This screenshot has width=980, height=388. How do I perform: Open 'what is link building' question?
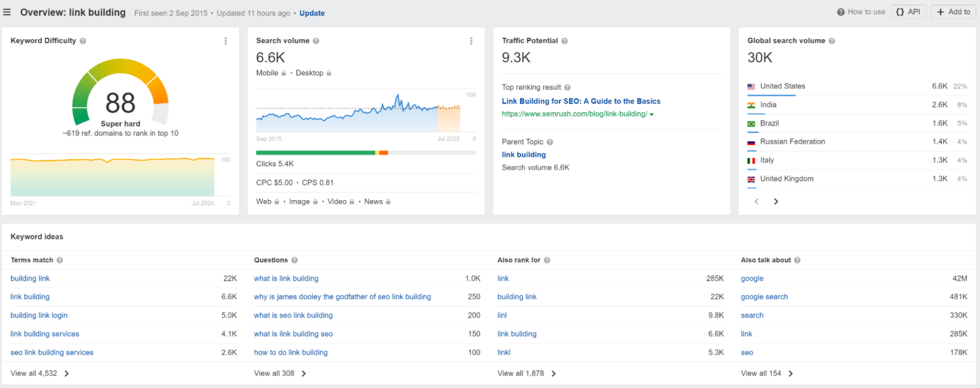coord(286,279)
